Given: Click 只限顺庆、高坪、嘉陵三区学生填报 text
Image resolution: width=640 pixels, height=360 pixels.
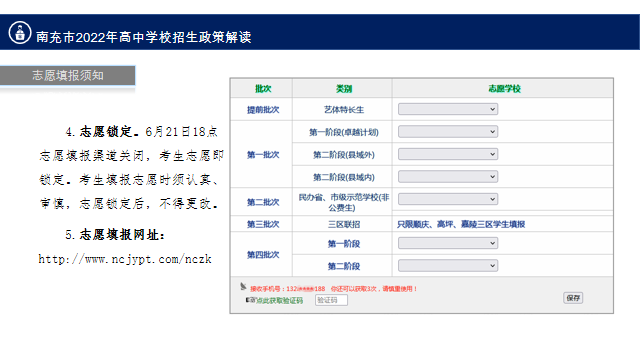Looking at the screenshot, I should point(461,224).
